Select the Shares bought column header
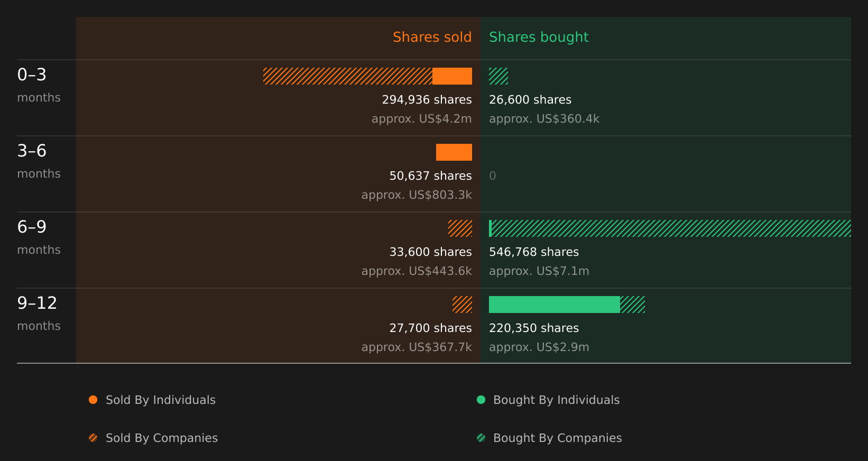868x461 pixels. 539,37
